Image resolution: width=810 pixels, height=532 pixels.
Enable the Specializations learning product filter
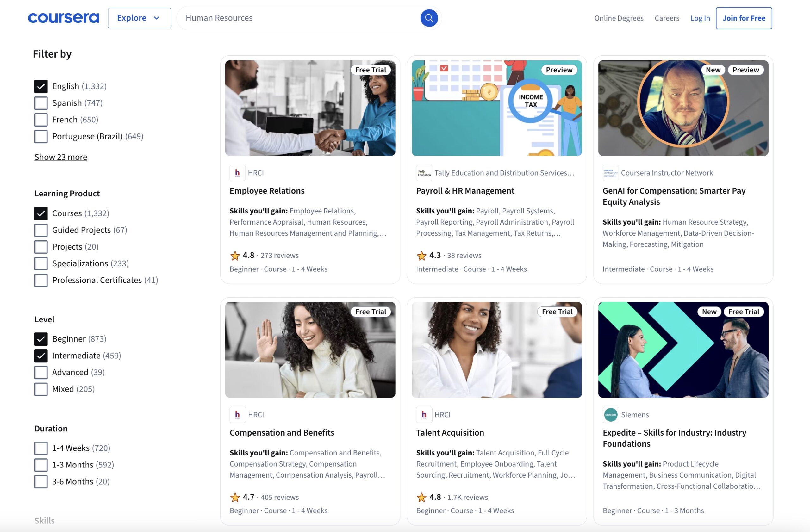(x=41, y=263)
